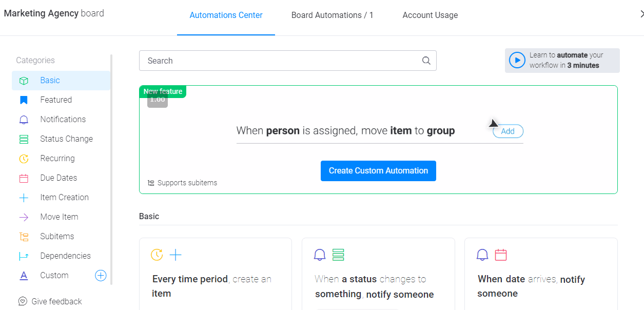Choose the Recurring clock icon category
The width and height of the screenshot is (644, 310).
tap(24, 159)
